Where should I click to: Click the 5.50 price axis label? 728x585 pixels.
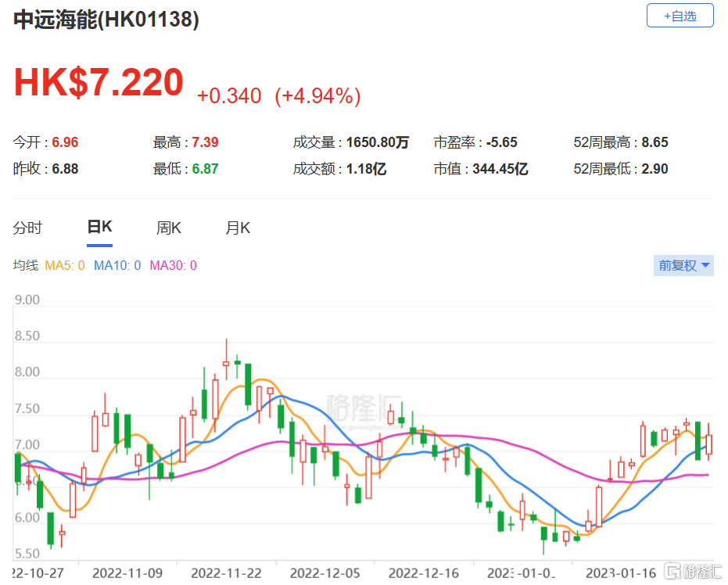click(x=27, y=554)
